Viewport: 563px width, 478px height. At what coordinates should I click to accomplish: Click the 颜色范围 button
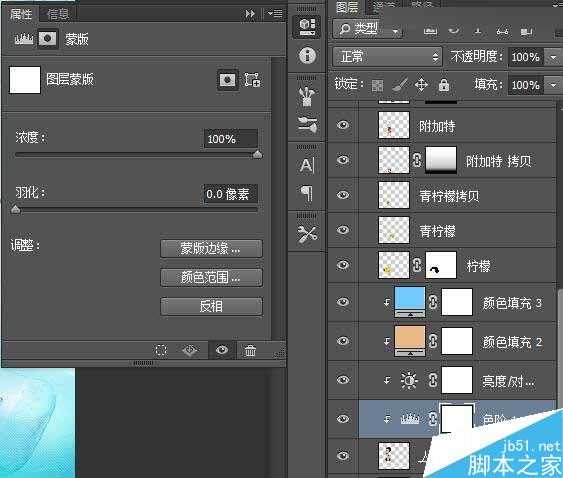pyautogui.click(x=211, y=277)
